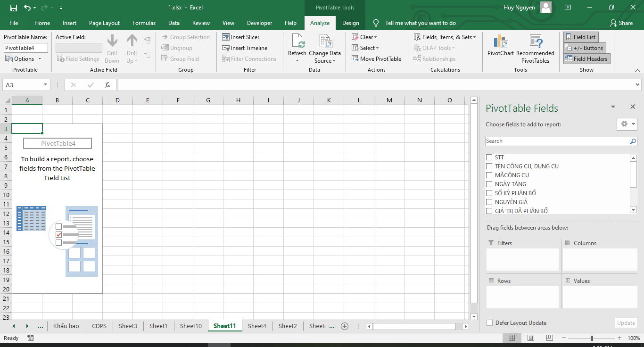Expand the Name Box dropdown arrow
The image size is (644, 347).
[46, 85]
